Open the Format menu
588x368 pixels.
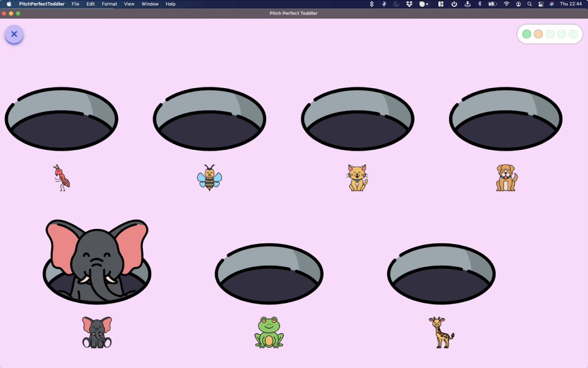coord(109,4)
